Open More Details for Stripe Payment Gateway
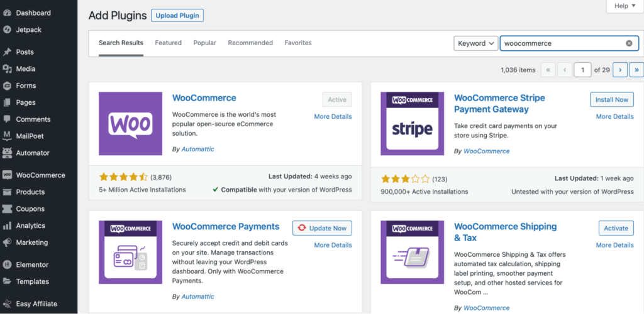The height and width of the screenshot is (314, 644). point(615,116)
